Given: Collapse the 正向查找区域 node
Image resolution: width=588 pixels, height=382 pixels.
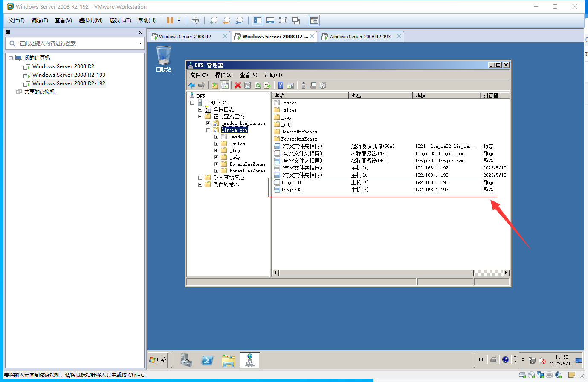Looking at the screenshot, I should tap(200, 116).
